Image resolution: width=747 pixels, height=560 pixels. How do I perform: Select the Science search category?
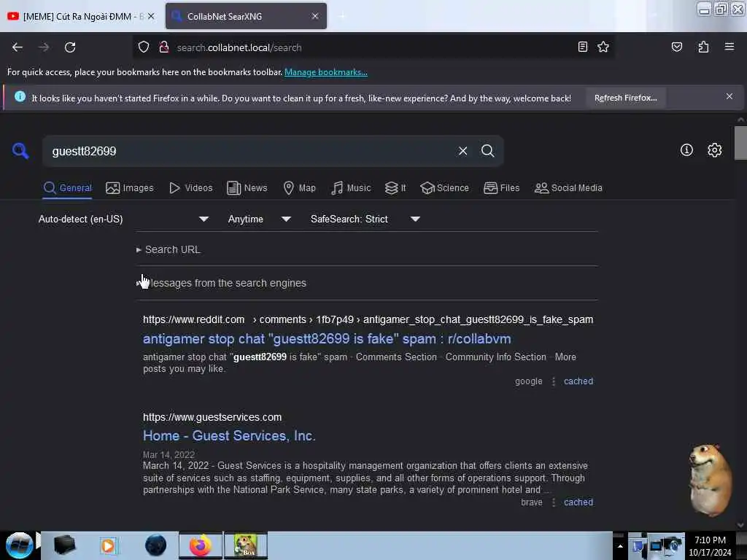coord(444,188)
